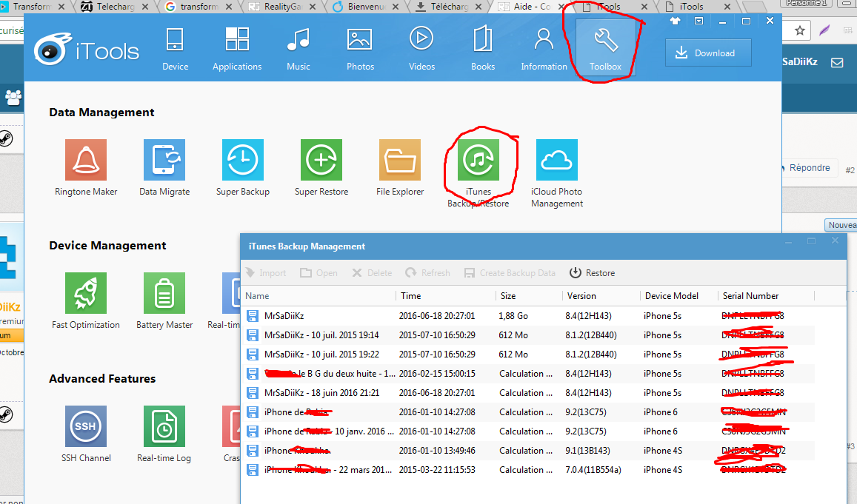Click version 7.0.4(11B554a) cell

point(593,470)
